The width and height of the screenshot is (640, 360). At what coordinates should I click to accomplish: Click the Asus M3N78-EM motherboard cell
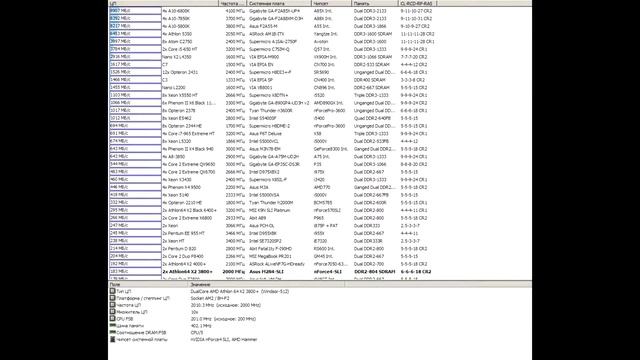click(x=265, y=149)
